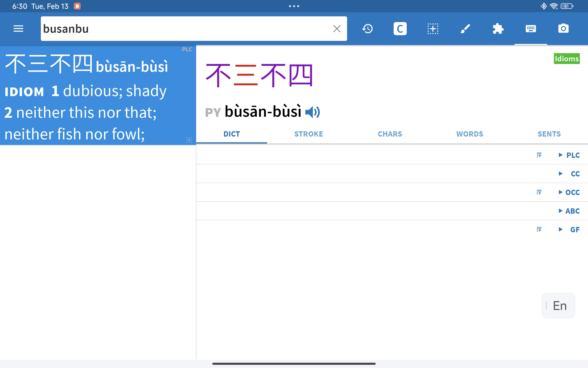
Task: Tap the large 不三不四 headword
Action: pos(259,75)
